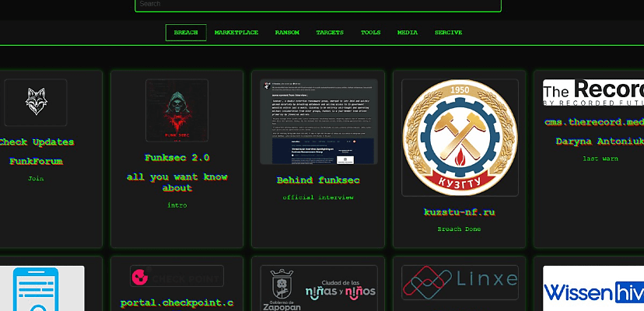The width and height of the screenshot is (644, 311).
Task: Click the blue phone document icon
Action: [36, 288]
